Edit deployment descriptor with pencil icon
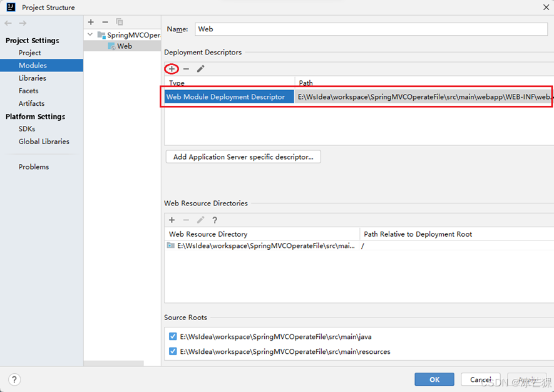Viewport: 554px width, 392px height. point(201,69)
